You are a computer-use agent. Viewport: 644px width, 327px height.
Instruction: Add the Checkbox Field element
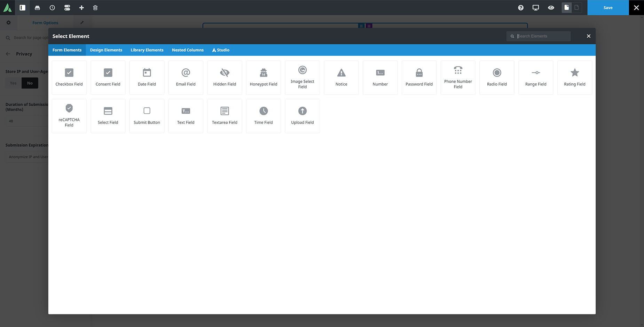click(x=69, y=77)
